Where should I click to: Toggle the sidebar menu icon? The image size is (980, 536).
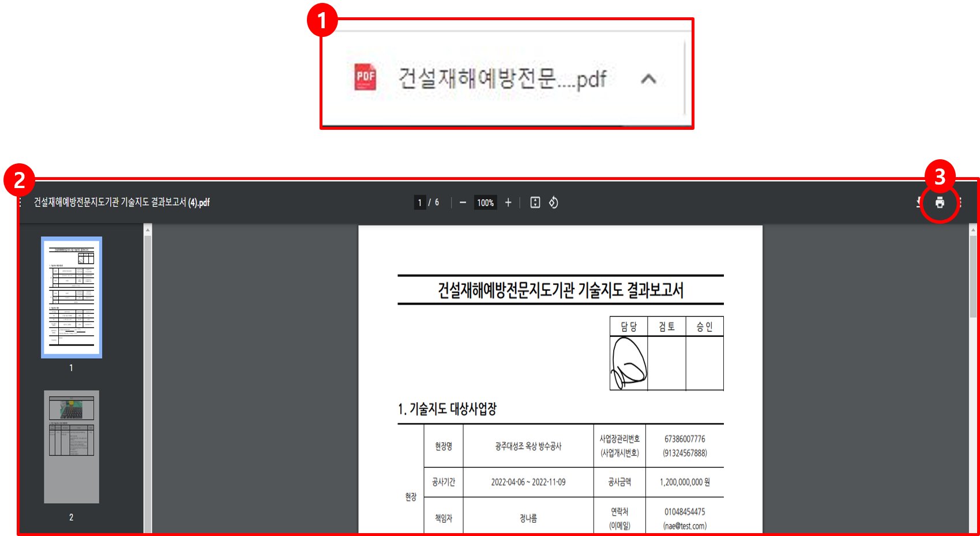[21, 203]
